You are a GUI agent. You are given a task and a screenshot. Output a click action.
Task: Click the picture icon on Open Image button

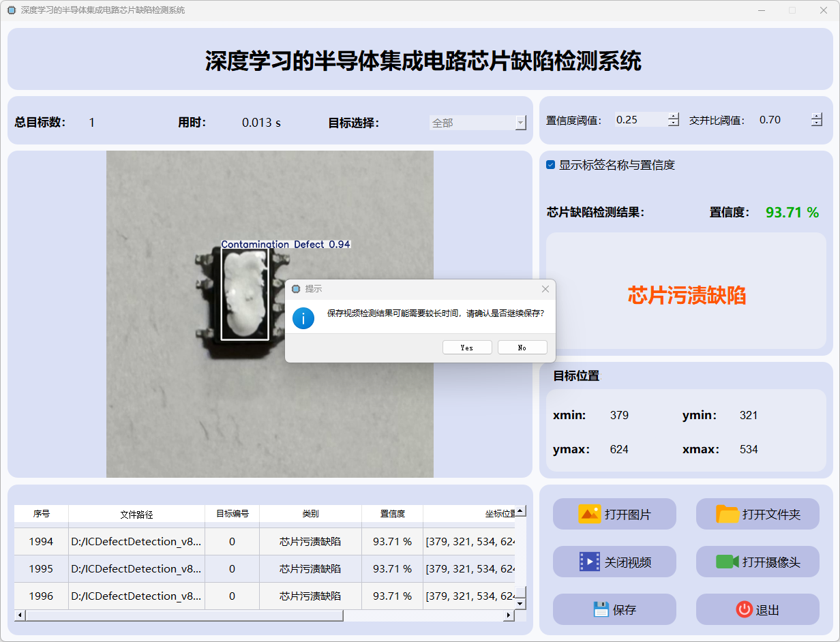click(x=589, y=514)
